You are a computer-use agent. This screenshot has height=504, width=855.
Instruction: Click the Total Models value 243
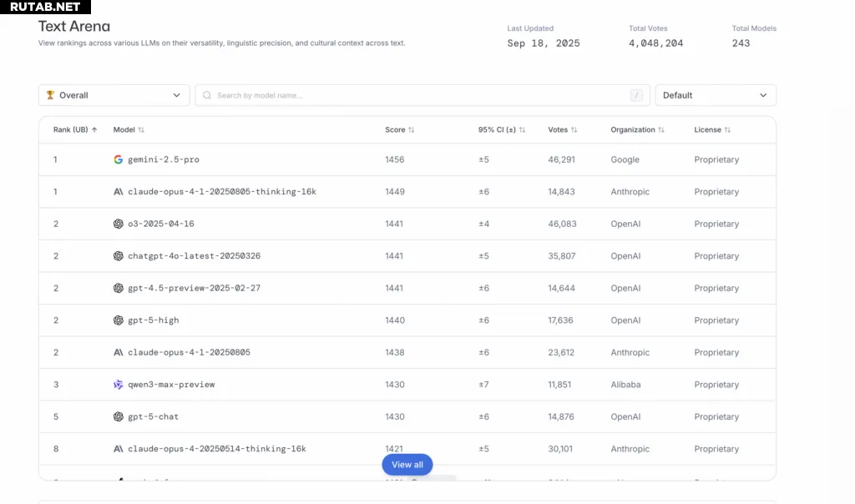pos(741,43)
